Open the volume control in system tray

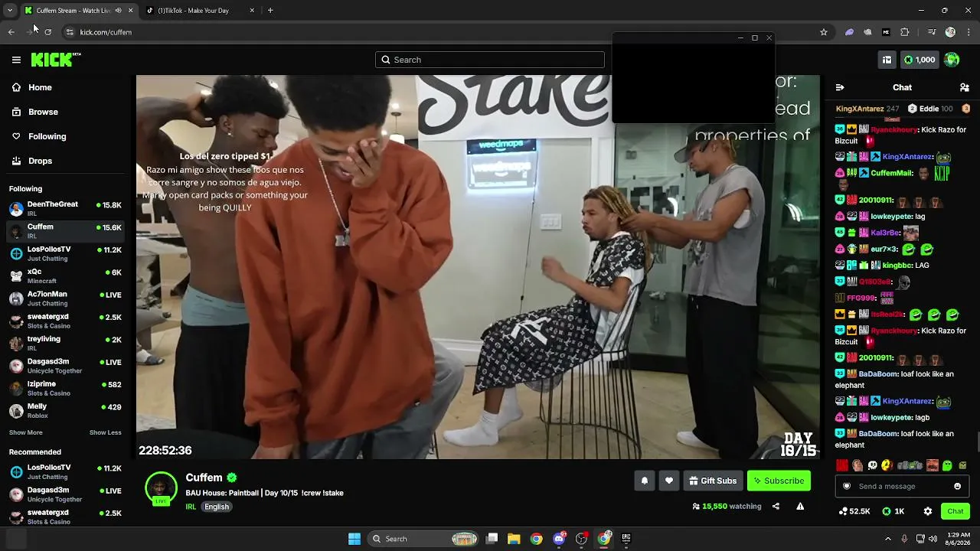[933, 539]
